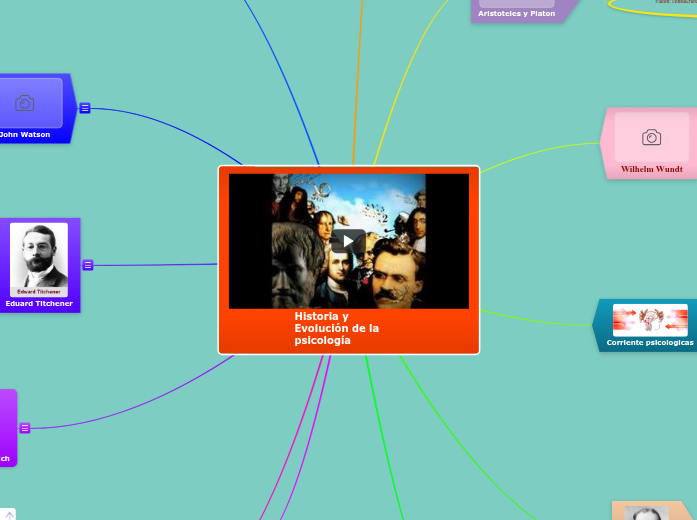697x520 pixels.
Task: Select the 'Aristoteles y Platon' node label
Action: coord(516,13)
